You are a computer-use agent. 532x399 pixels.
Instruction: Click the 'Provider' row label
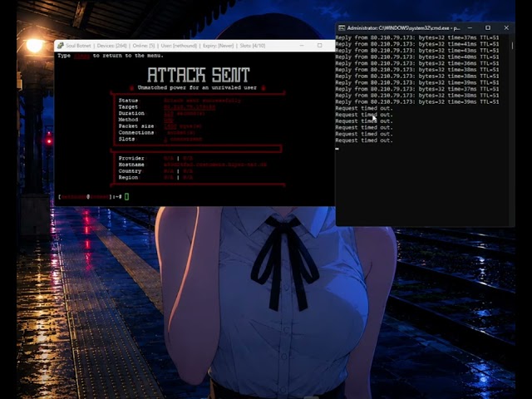tap(131, 159)
